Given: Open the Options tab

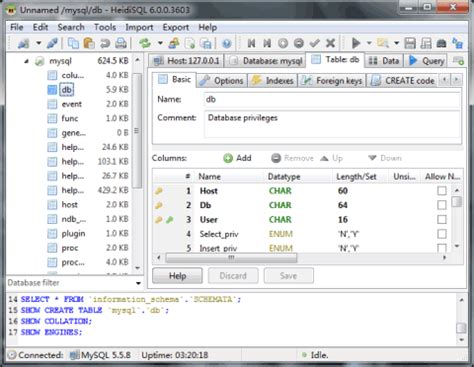Looking at the screenshot, I should click(x=222, y=81).
